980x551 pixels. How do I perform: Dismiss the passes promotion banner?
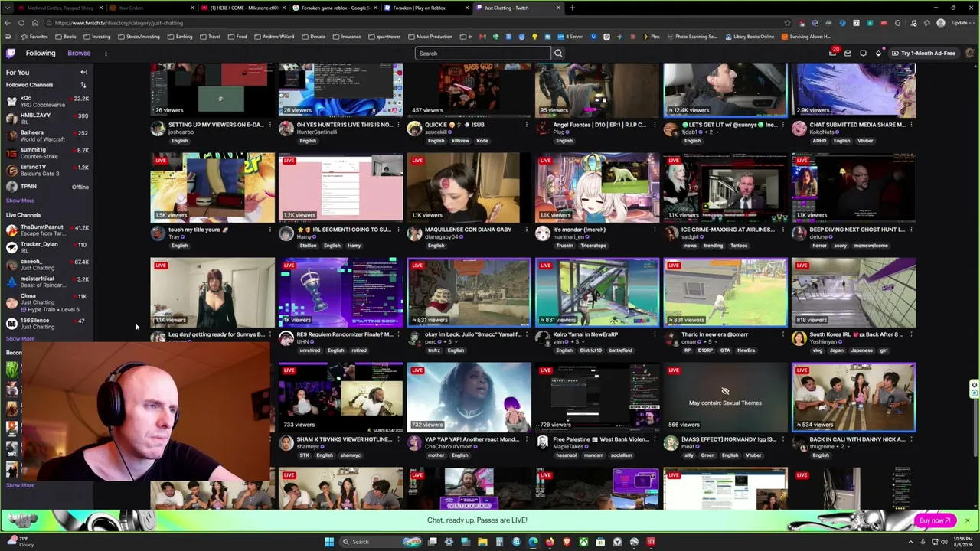[967, 520]
